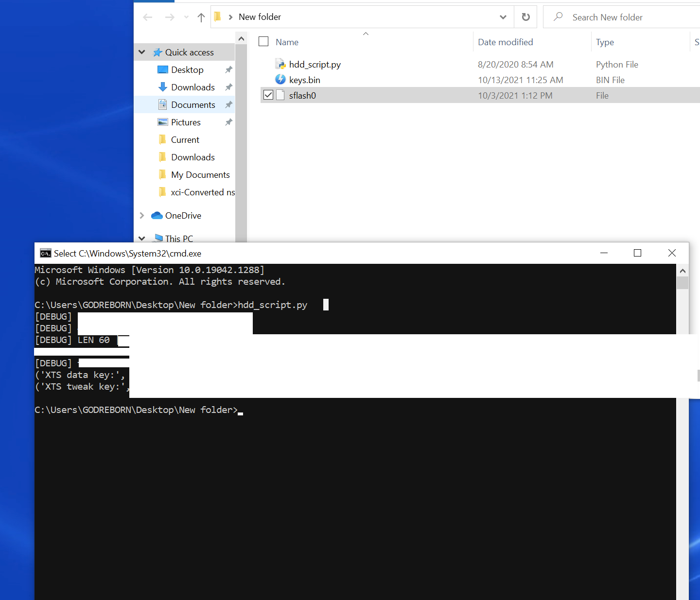
Task: Click the cmd window scrollbar thumb
Action: [x=682, y=283]
